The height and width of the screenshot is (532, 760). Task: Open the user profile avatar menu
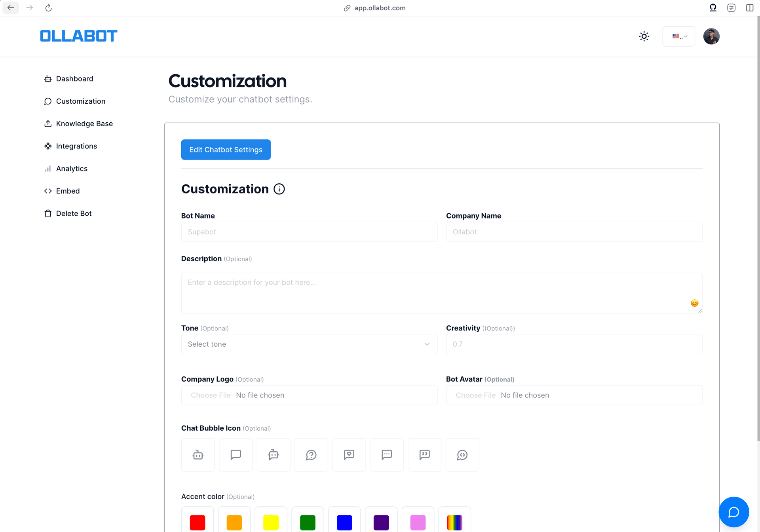[x=711, y=36]
